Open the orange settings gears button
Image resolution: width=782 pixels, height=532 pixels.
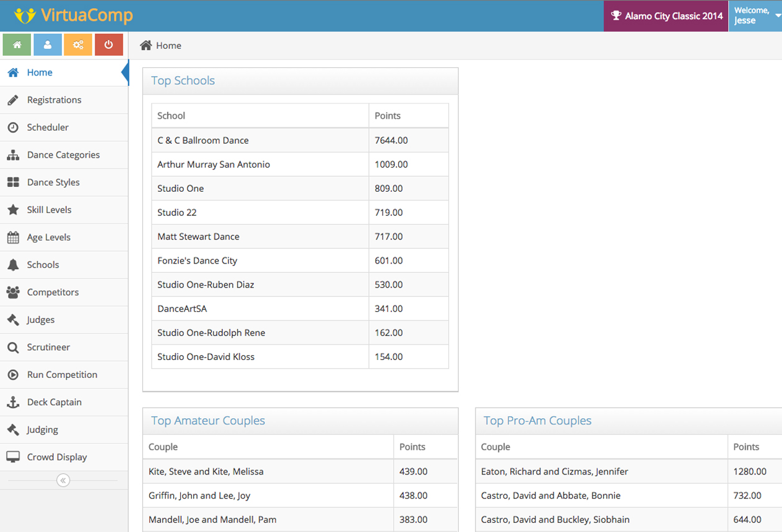pyautogui.click(x=78, y=45)
